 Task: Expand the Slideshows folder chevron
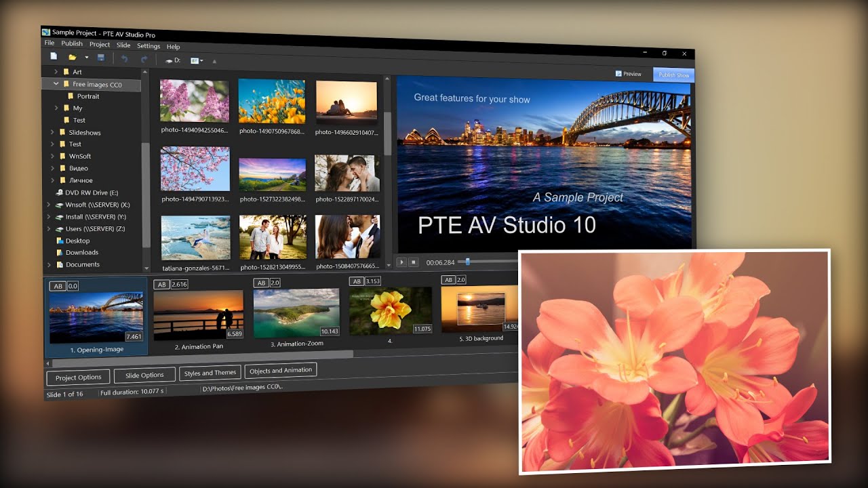point(52,132)
